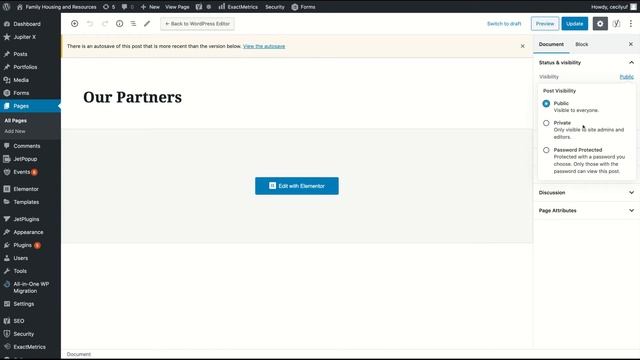Open Events in the sidebar
The width and height of the screenshot is (640, 360).
coord(22,172)
